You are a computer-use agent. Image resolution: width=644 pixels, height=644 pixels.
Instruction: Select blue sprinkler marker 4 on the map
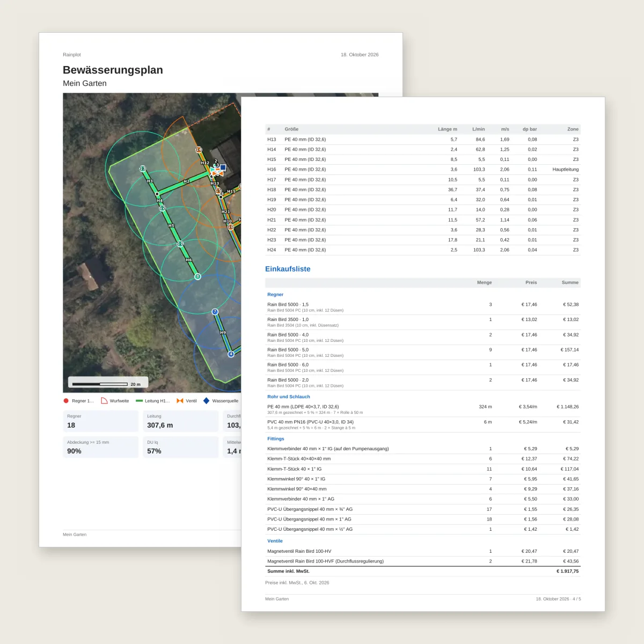click(231, 354)
